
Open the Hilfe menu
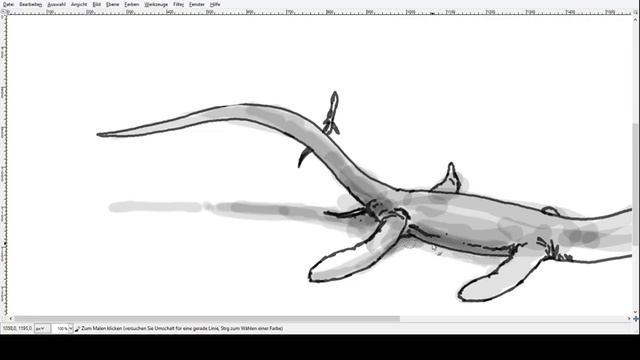pos(215,4)
